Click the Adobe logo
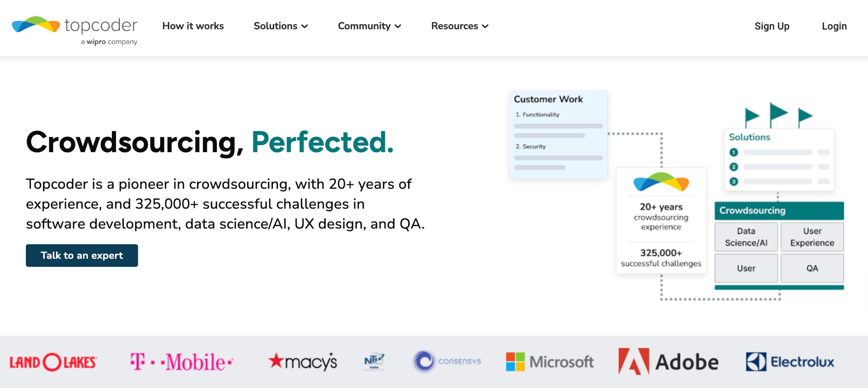Screen dimensions: 868x388 tap(668, 362)
